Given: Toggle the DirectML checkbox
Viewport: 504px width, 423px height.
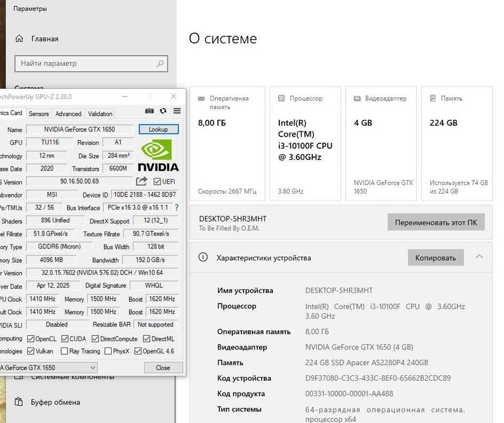Looking at the screenshot, I should 147,338.
